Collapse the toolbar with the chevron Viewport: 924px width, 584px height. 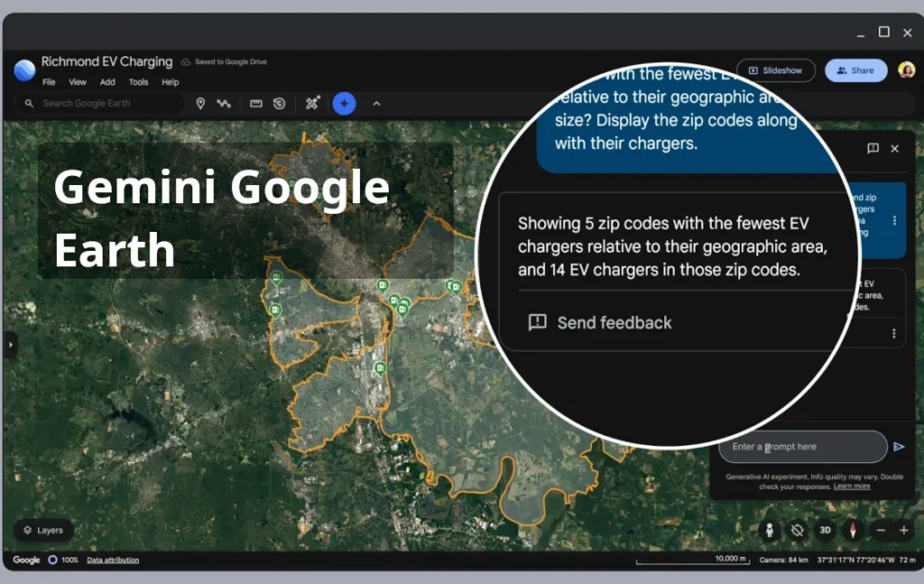[x=377, y=103]
